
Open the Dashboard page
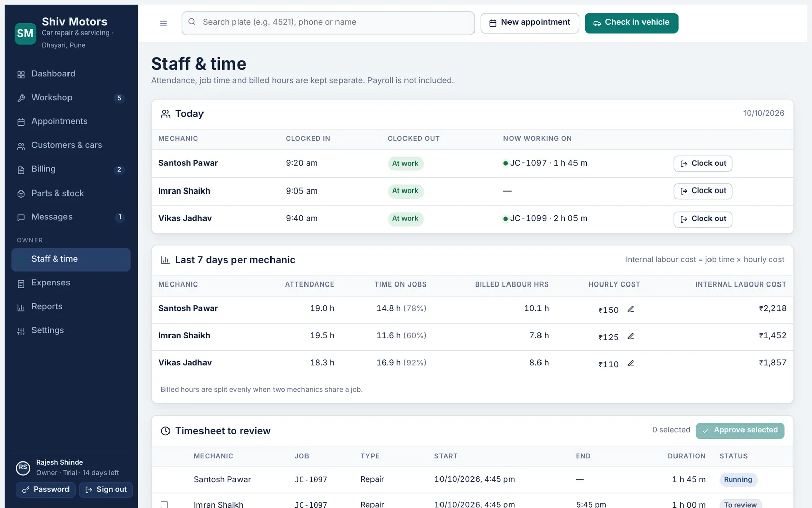[71, 74]
